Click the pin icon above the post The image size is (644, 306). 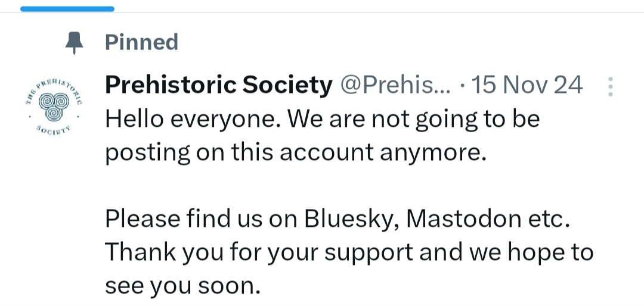tap(73, 43)
